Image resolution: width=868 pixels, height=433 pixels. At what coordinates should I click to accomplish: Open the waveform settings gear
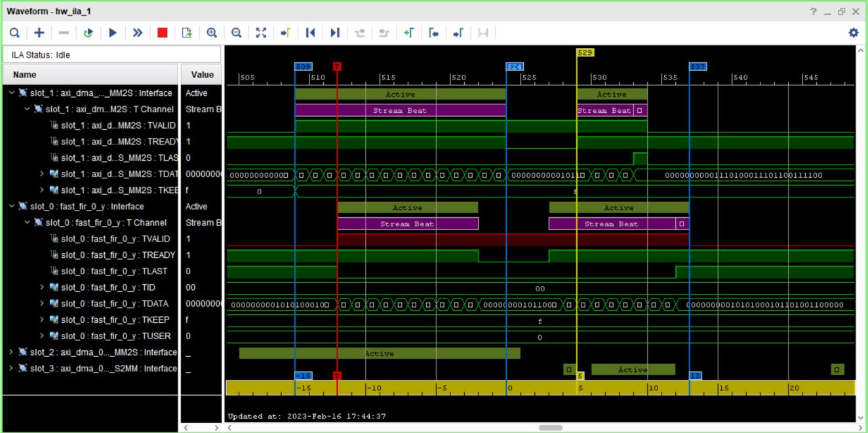click(x=853, y=32)
